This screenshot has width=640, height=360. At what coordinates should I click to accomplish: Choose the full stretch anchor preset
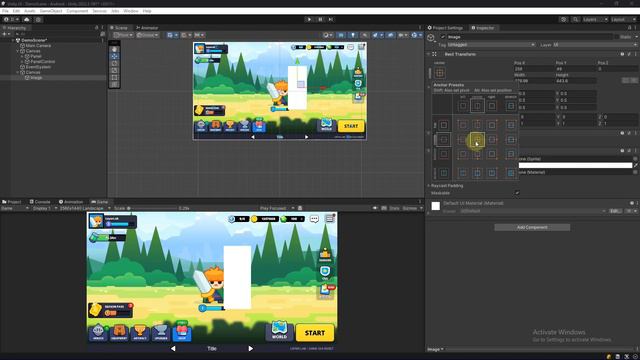pos(511,173)
